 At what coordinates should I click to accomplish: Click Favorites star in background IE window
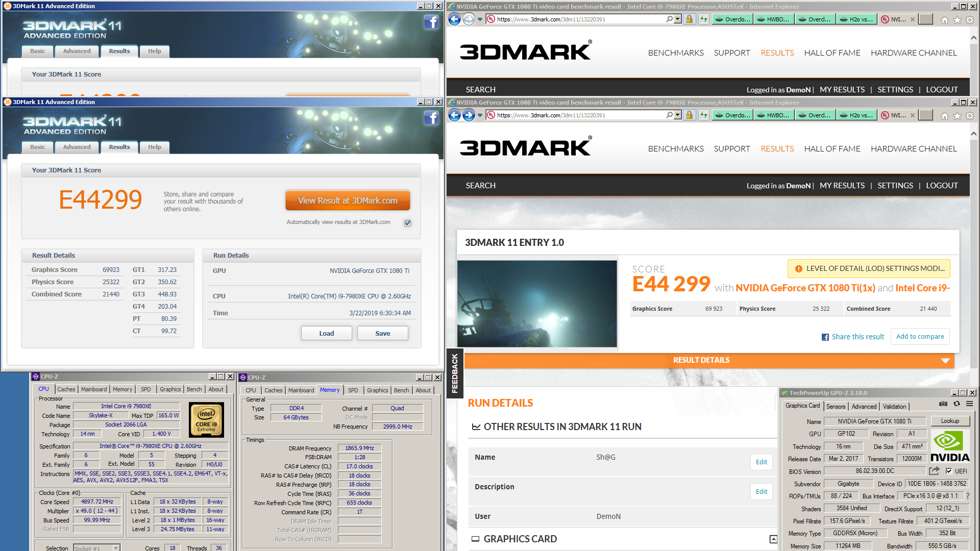(958, 20)
